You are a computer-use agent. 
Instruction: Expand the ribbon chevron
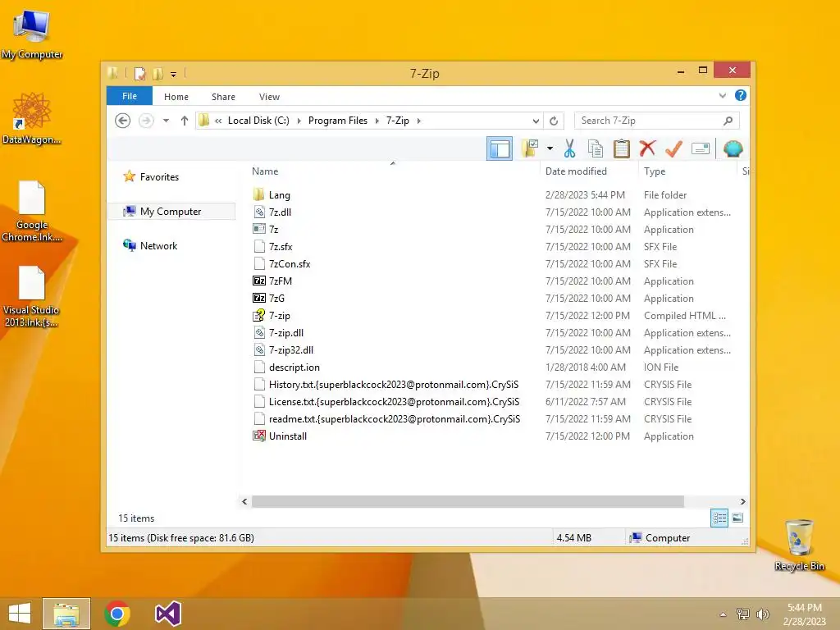pos(723,96)
